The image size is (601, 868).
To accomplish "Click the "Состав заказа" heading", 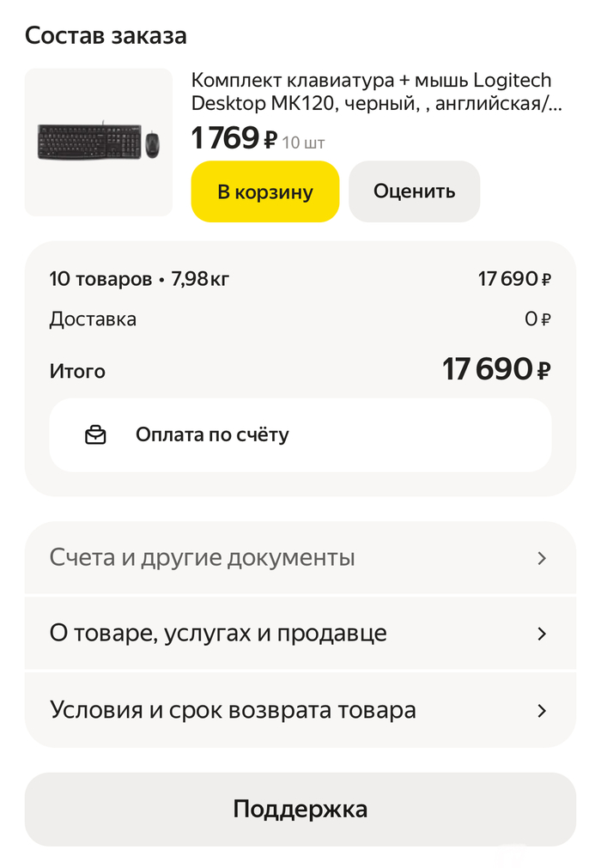I will [x=106, y=36].
